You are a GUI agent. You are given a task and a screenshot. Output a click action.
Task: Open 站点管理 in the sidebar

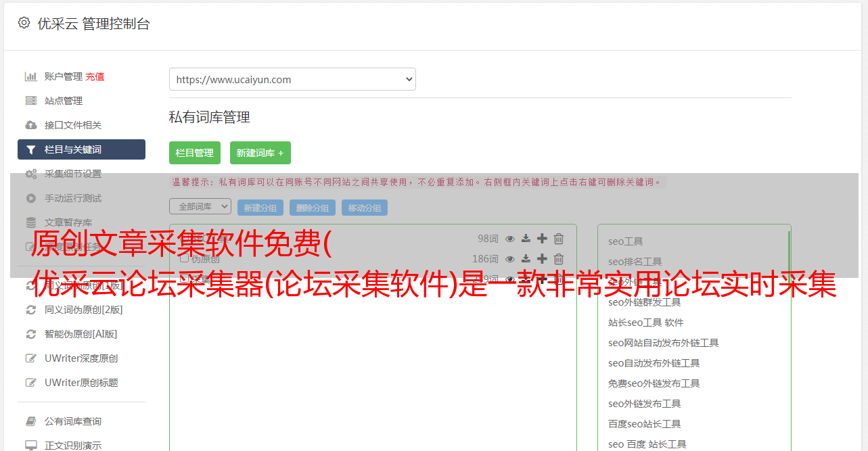[x=64, y=101]
